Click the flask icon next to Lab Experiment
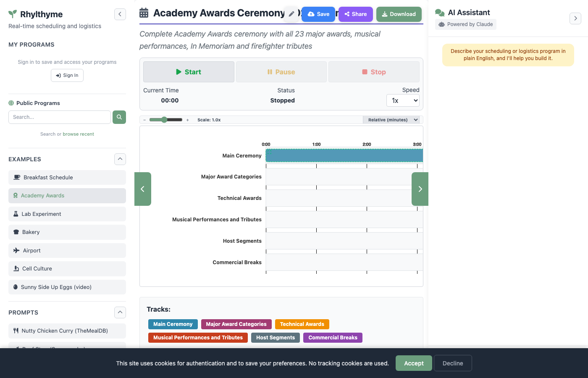The width and height of the screenshot is (588, 378). click(17, 214)
